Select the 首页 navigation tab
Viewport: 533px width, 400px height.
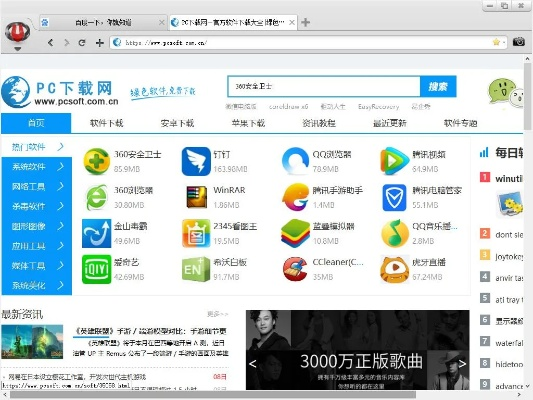coord(36,123)
